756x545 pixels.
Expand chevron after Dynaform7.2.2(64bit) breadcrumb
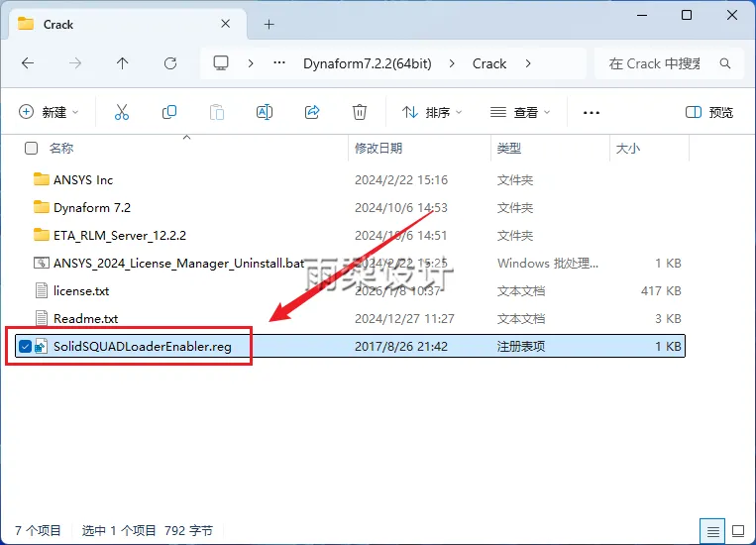[x=452, y=63]
